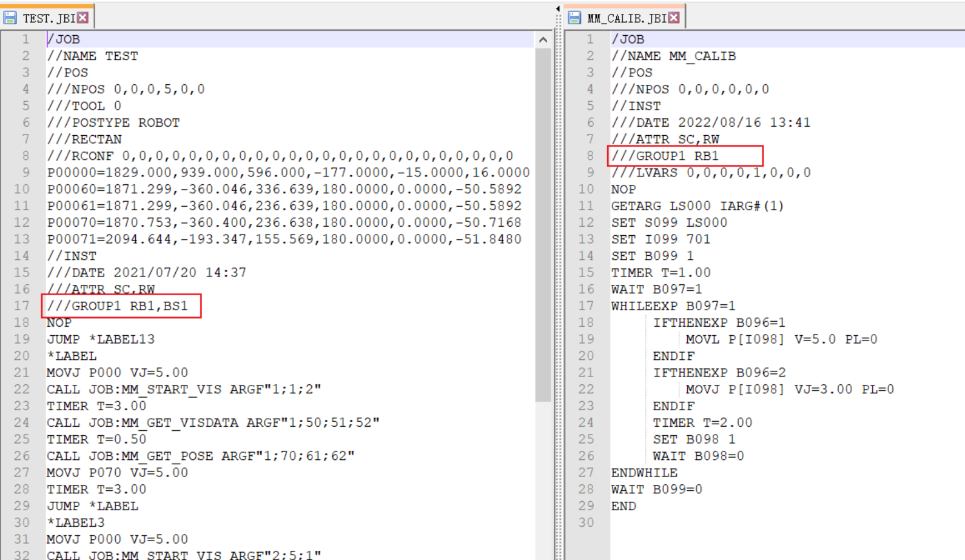Click the "WAIT B098=0" line
965x560 pixels.
pyautogui.click(x=699, y=456)
